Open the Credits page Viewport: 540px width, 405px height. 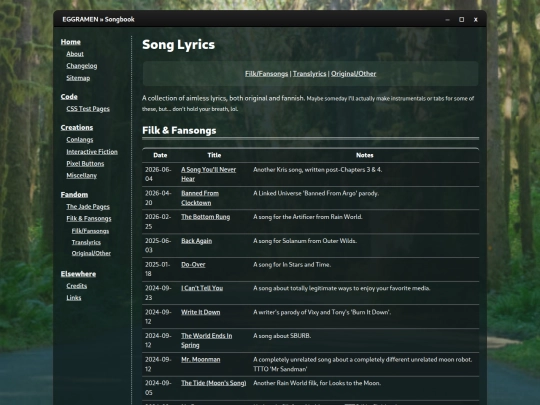pyautogui.click(x=76, y=286)
